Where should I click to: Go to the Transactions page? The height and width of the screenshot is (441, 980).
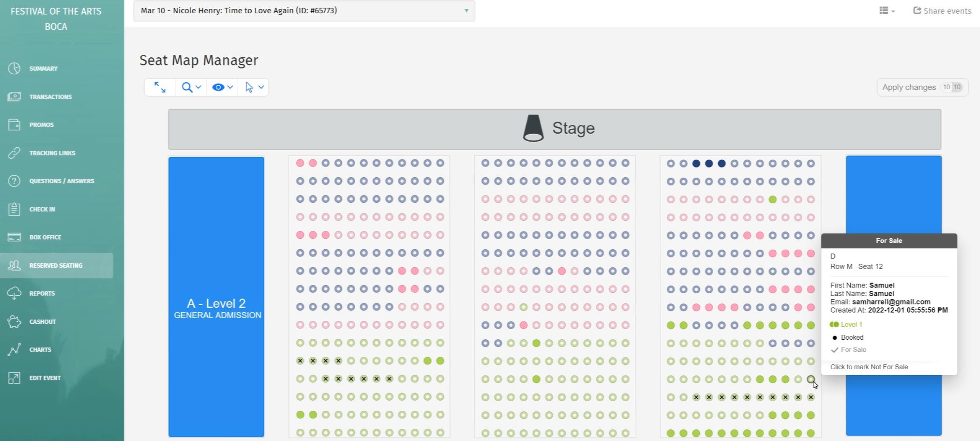50,97
